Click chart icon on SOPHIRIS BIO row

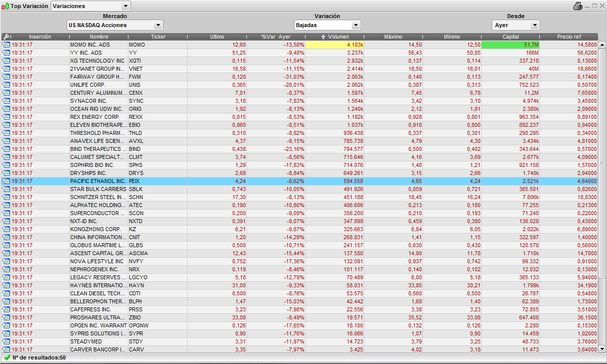6,165
